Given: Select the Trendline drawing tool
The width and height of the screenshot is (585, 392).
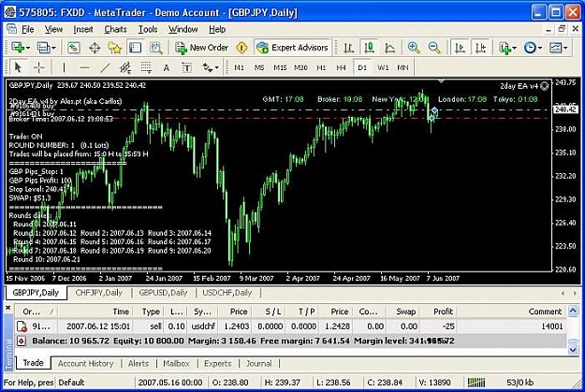Looking at the screenshot, I should click(106, 67).
